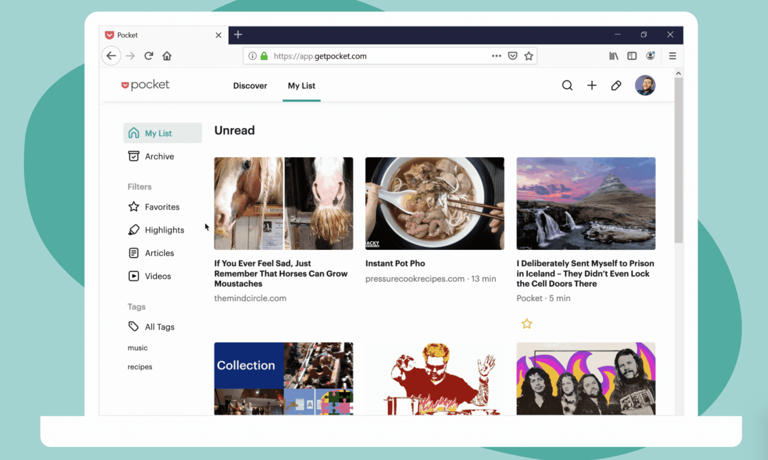The image size is (768, 460).
Task: Open the Firefox hamburger menu
Action: 672,56
